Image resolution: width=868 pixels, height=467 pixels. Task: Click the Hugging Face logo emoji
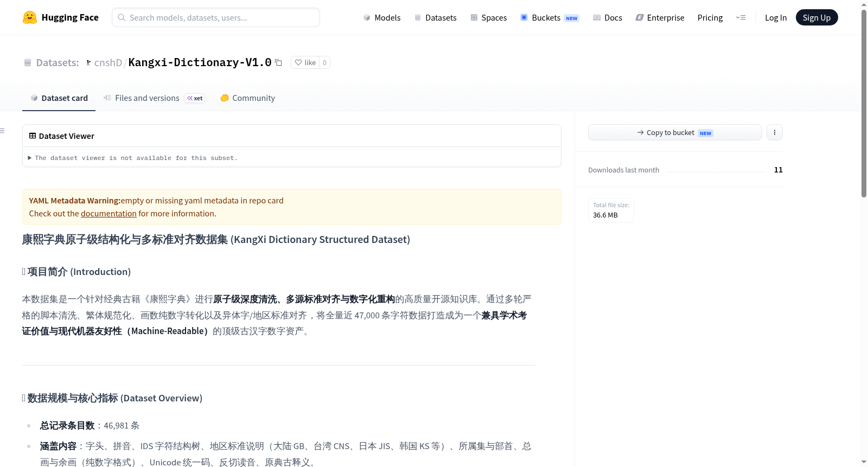point(30,17)
